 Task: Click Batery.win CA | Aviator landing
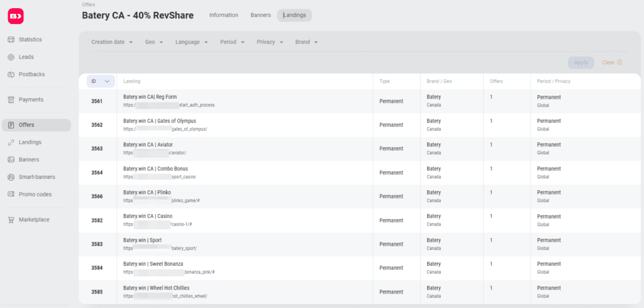point(148,145)
